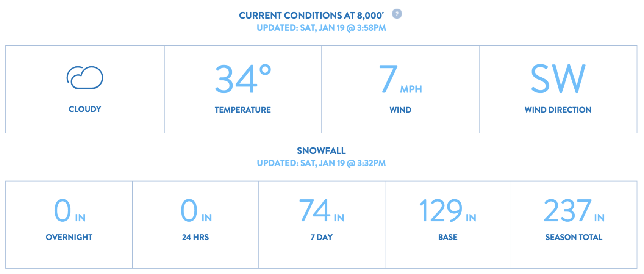Select the CLOUDY condition label
This screenshot has width=644, height=274.
coord(85,109)
